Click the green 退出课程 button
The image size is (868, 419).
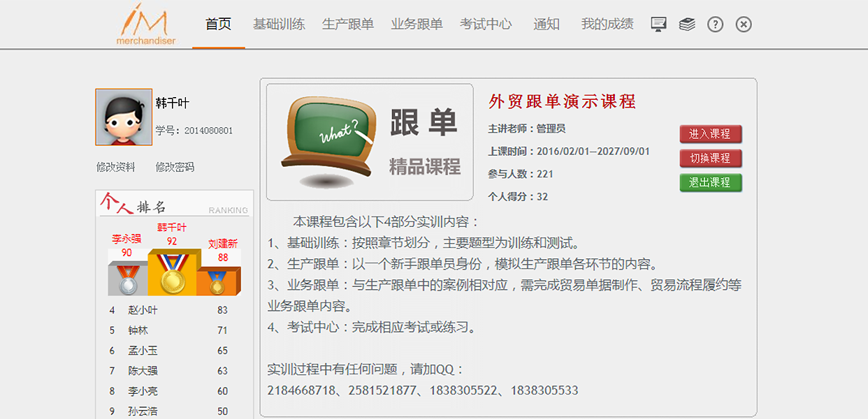[x=711, y=184]
